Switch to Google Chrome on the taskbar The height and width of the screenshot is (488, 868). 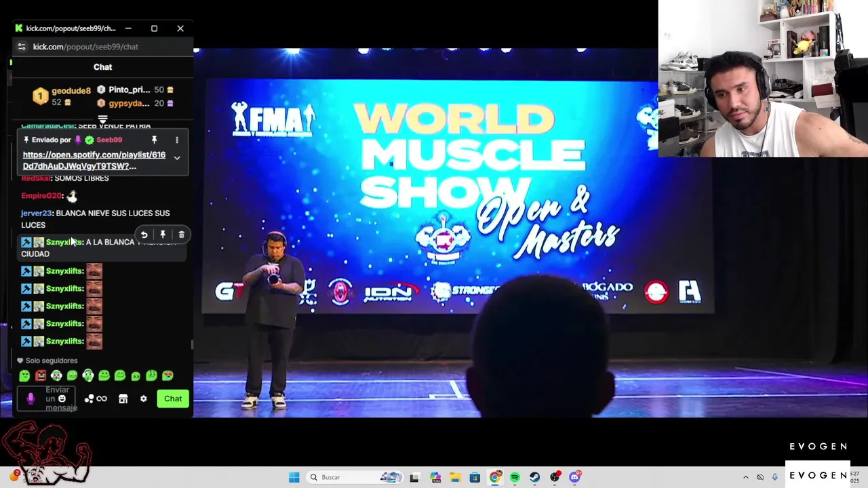click(x=495, y=477)
